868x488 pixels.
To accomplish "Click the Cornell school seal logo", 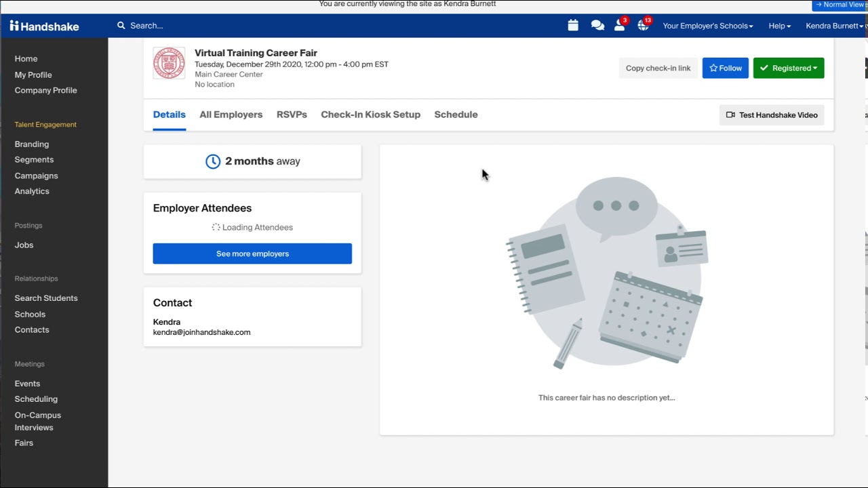I will [169, 63].
